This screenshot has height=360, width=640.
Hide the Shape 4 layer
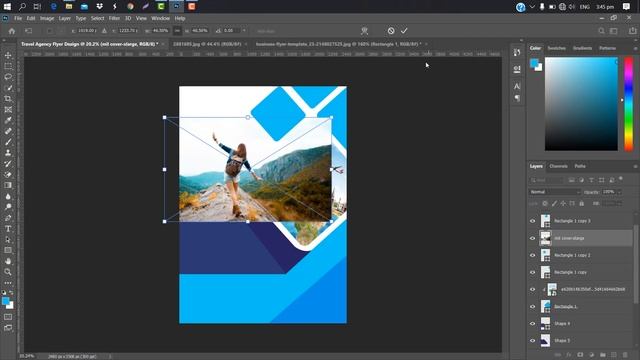(533, 323)
